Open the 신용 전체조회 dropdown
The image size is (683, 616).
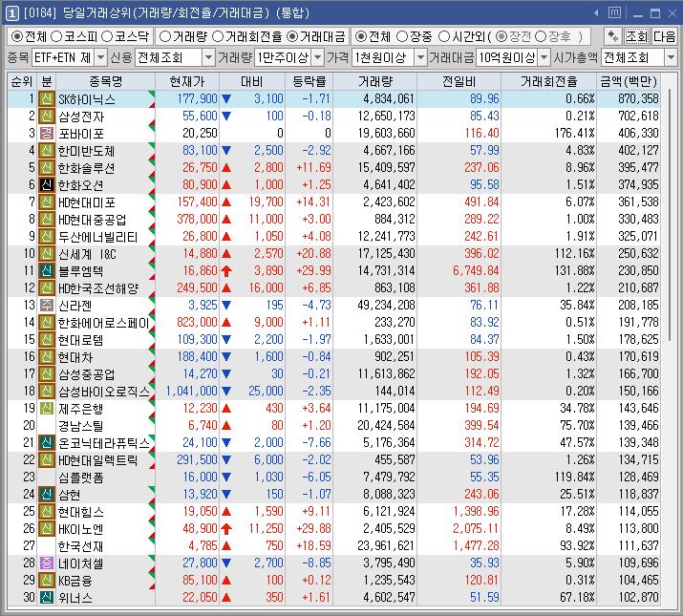pyautogui.click(x=208, y=57)
